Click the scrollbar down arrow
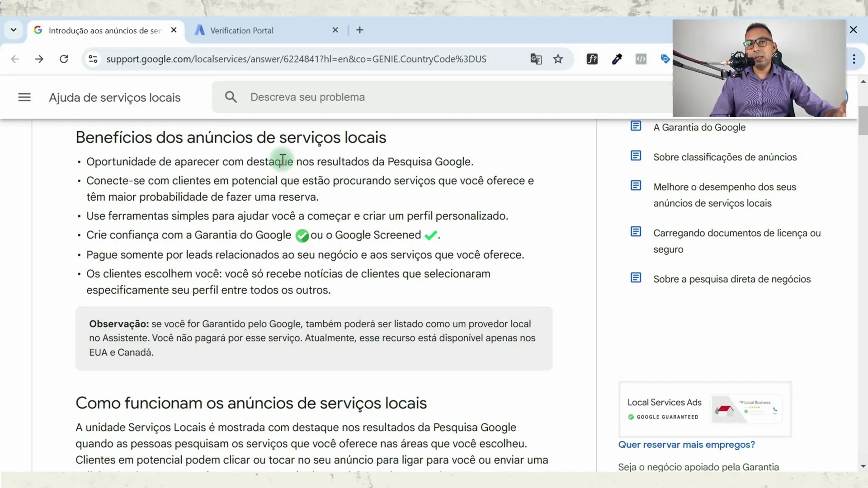Viewport: 868px width, 488px height. point(863,466)
